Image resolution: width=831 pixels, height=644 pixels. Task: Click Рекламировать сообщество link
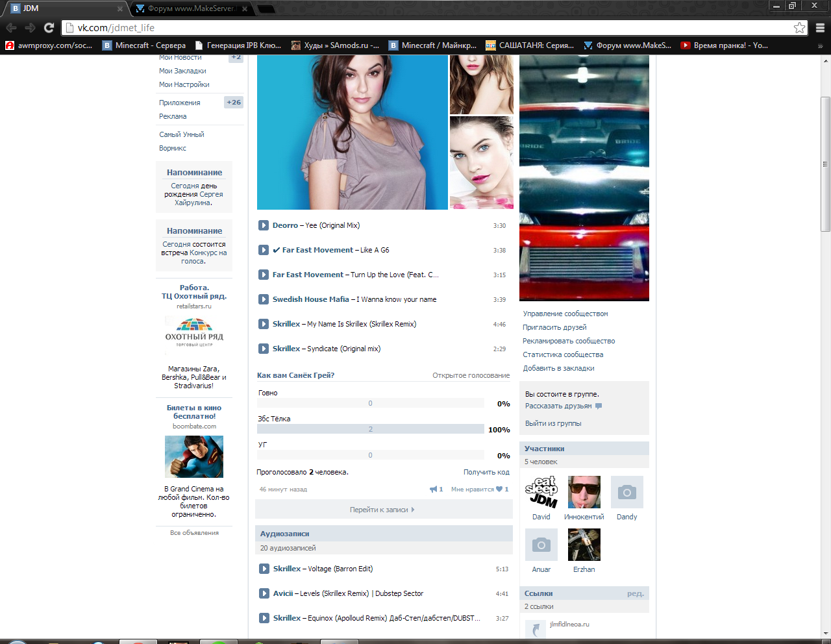click(x=569, y=341)
